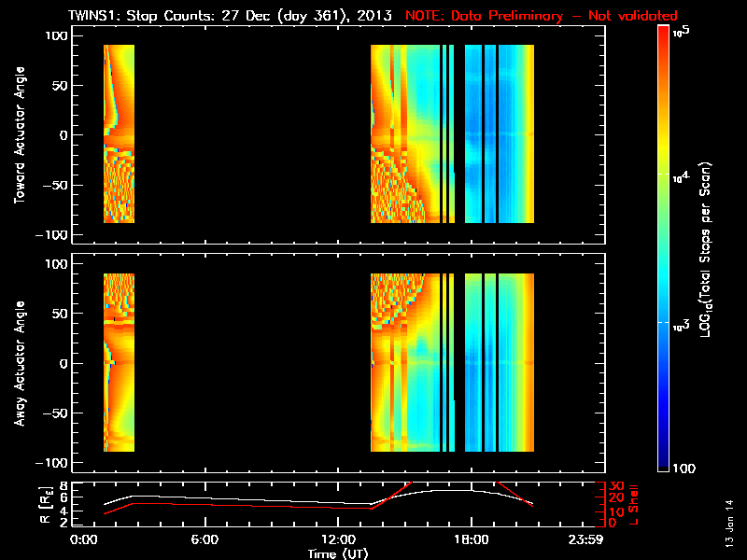Click the "100" tick label on the Toward panel

point(57,35)
